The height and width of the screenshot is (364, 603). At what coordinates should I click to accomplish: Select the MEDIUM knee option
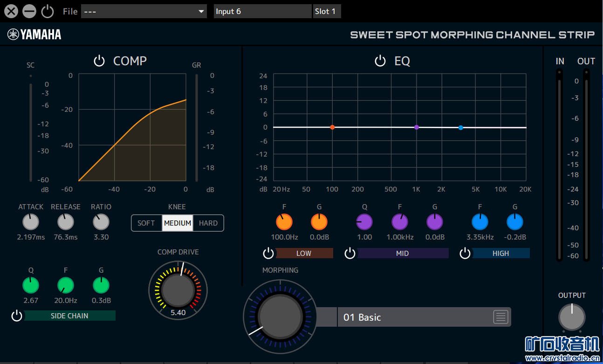178,223
